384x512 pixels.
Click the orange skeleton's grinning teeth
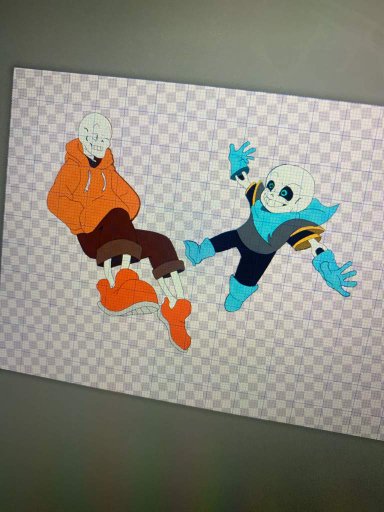[97, 147]
